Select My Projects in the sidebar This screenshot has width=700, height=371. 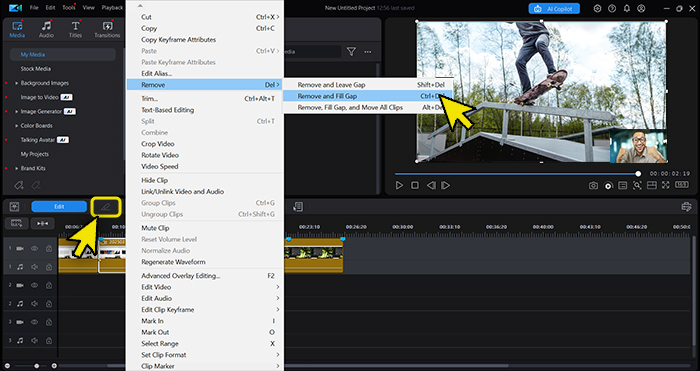click(x=35, y=154)
